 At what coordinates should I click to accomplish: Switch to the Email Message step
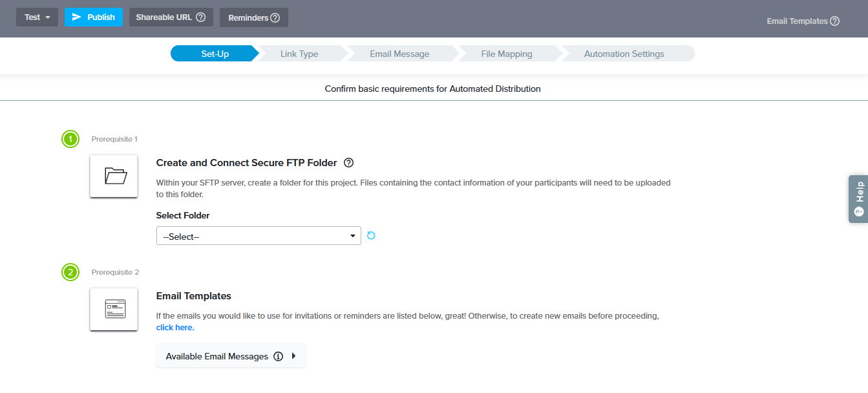pos(399,54)
